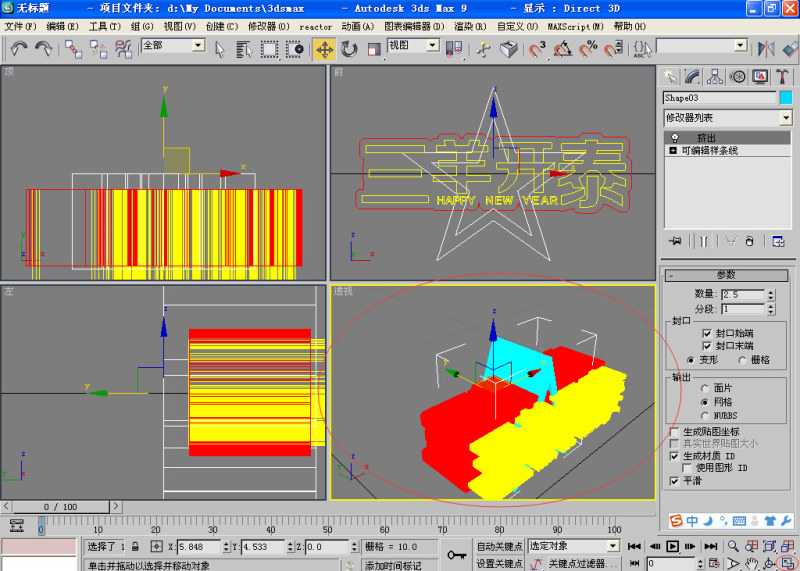Open the Create command panel tab
This screenshot has width=800, height=571.
tap(670, 77)
